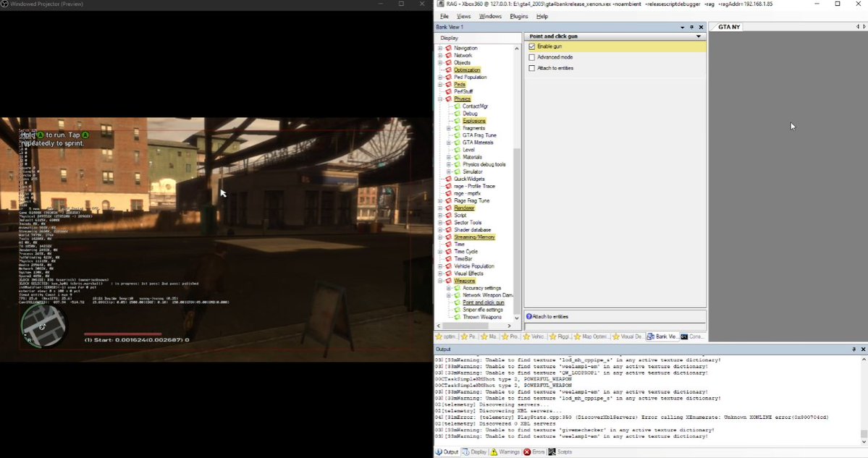Click the red bank icon beside Navigation
This screenshot has height=458, width=868.
448,48
